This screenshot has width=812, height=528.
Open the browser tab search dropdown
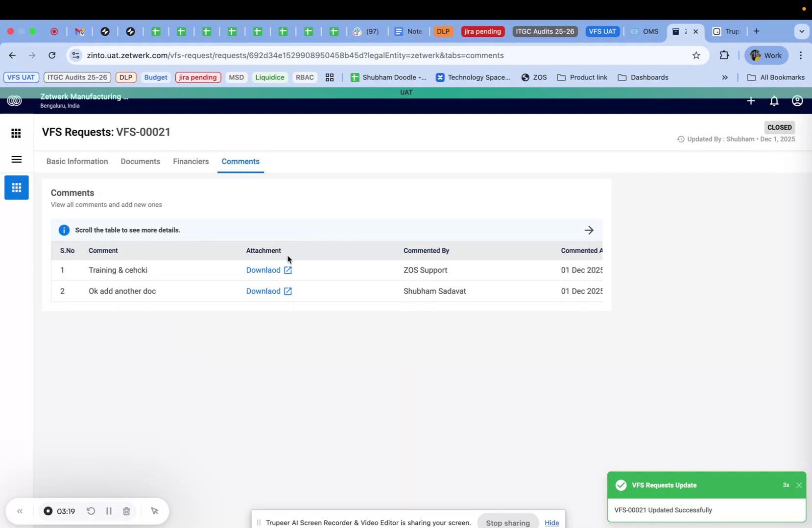click(x=802, y=31)
